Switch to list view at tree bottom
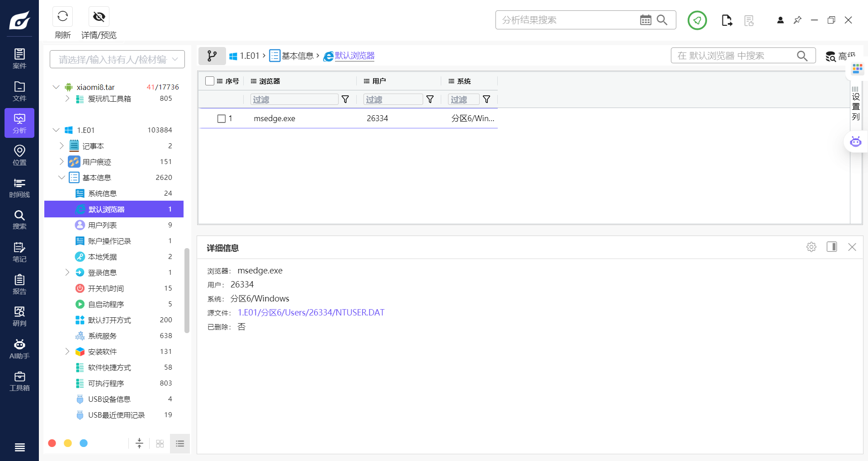 (x=180, y=443)
